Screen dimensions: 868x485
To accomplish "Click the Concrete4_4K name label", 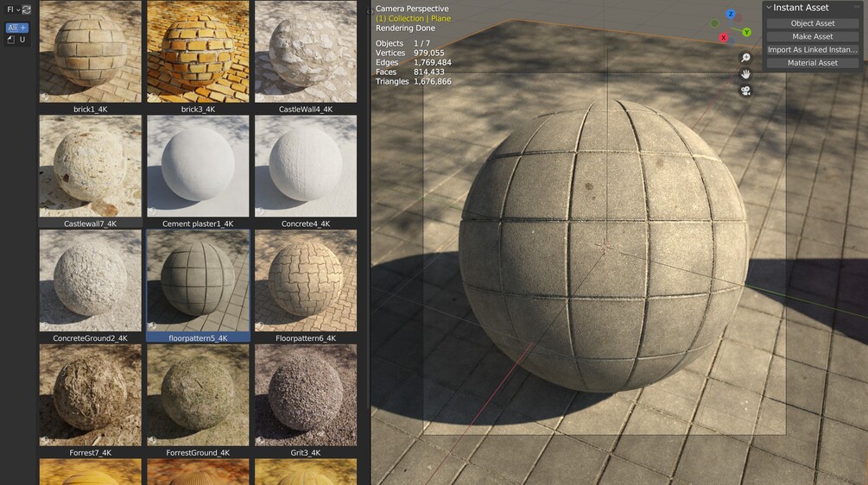I will pyautogui.click(x=306, y=224).
